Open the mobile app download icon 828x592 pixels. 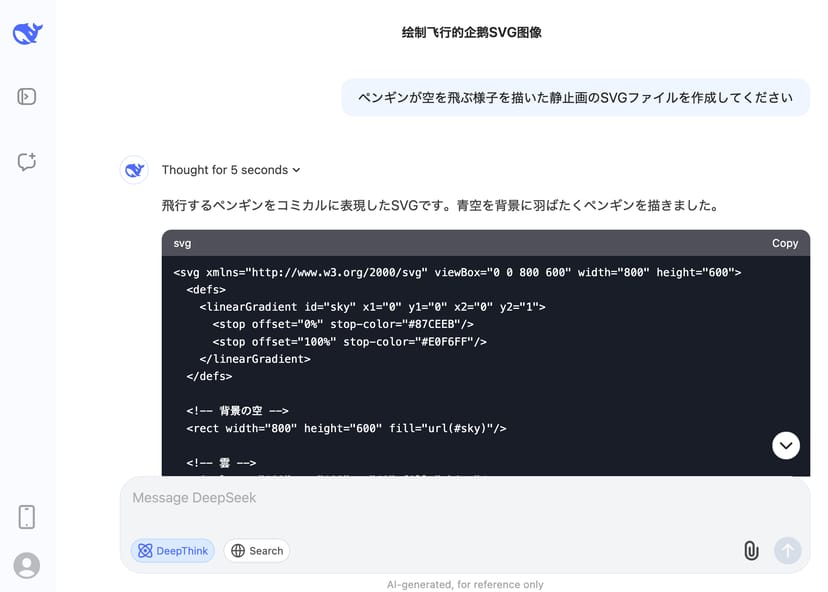[27, 517]
